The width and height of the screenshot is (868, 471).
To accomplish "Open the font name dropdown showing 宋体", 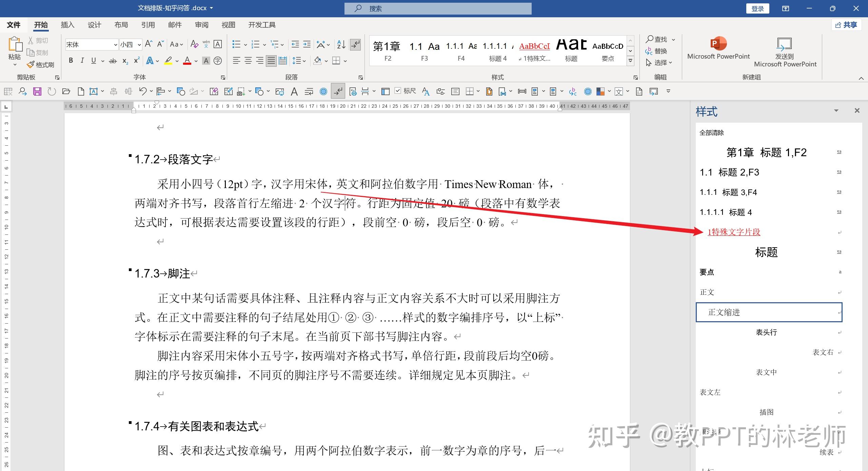I will coord(115,45).
